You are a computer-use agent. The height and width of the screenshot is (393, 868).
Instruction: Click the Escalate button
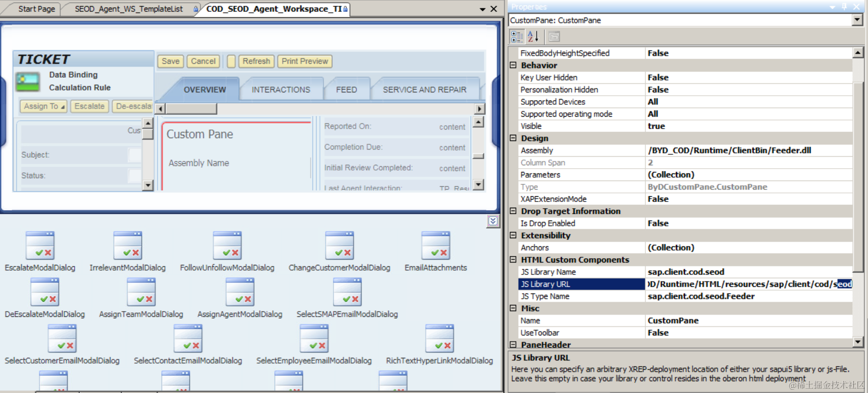[x=89, y=106]
